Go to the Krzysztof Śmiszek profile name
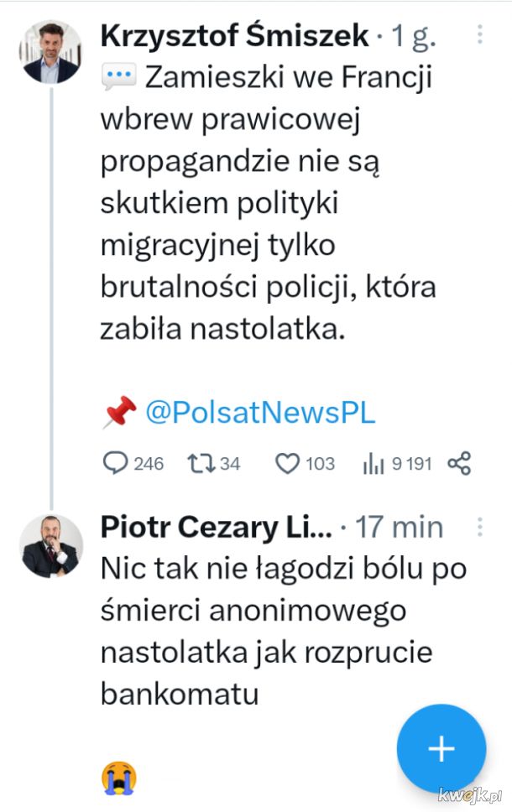The image size is (512, 812). pyautogui.click(x=234, y=35)
